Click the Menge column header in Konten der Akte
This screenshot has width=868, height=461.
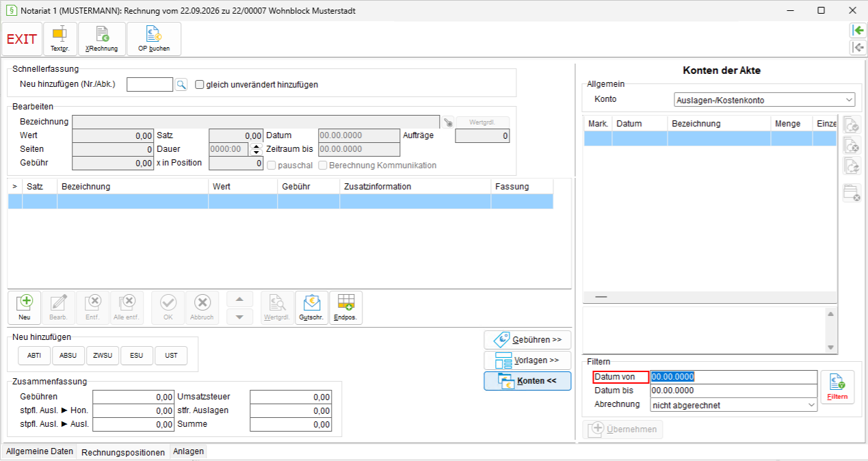pyautogui.click(x=792, y=124)
